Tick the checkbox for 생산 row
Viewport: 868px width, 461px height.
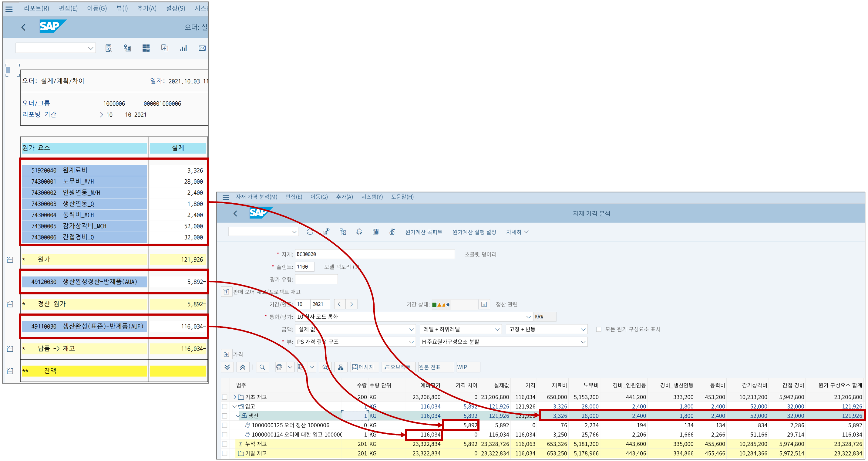tap(225, 416)
